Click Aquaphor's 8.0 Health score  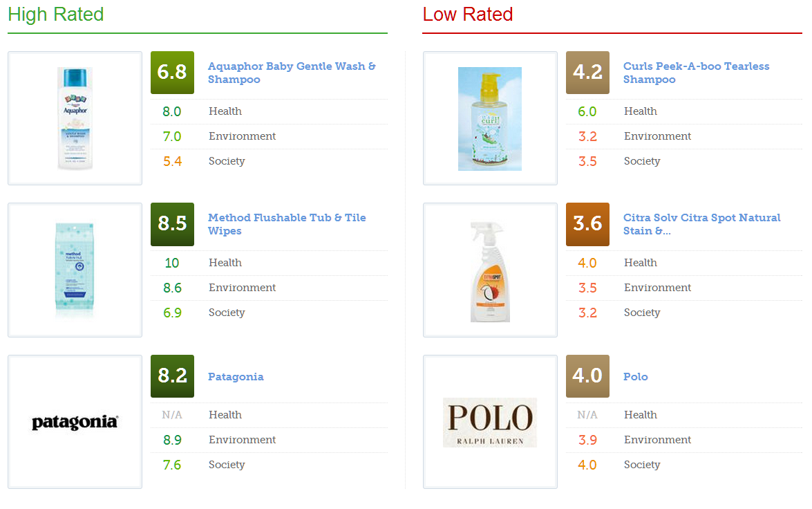point(172,111)
